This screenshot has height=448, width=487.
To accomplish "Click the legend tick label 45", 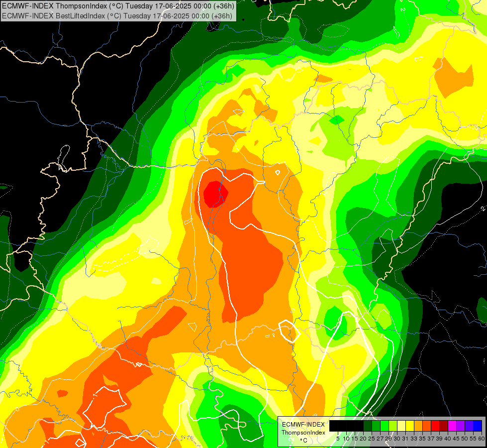I will point(457,439).
